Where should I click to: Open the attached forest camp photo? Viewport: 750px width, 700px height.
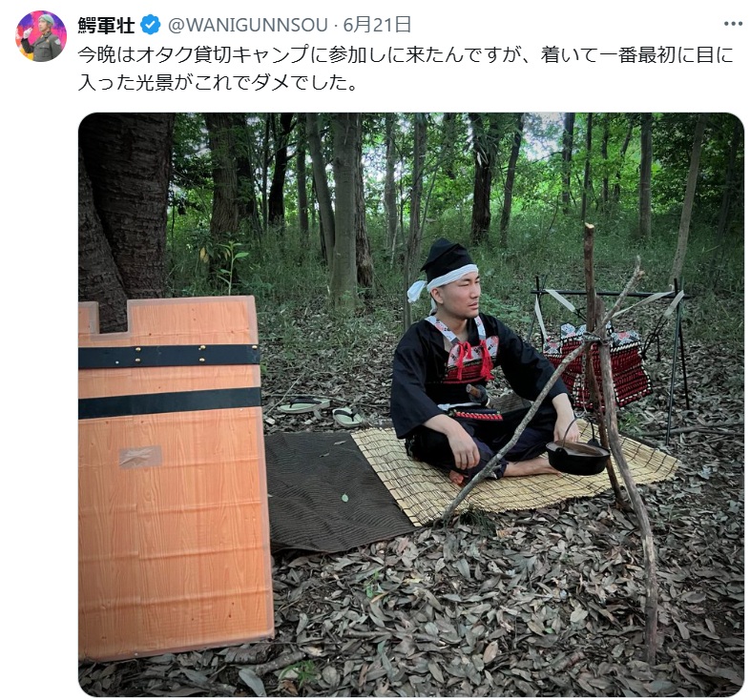[x=411, y=404]
